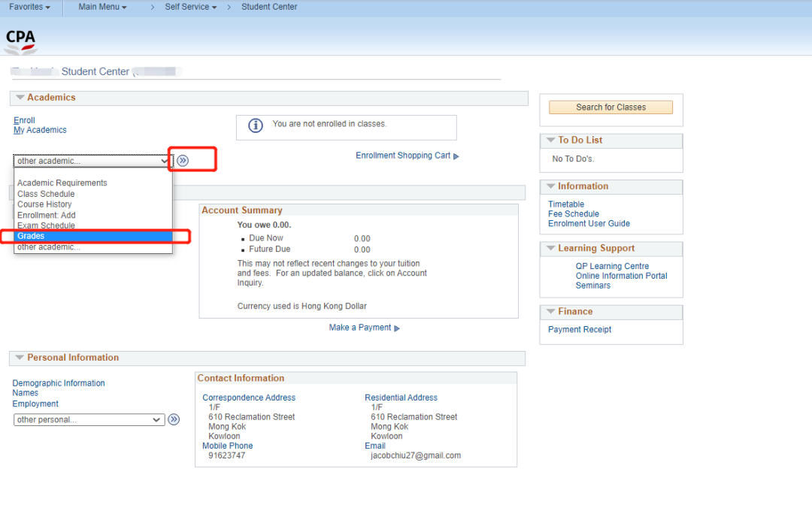Collapse the Learning Support panel
Image resolution: width=812 pixels, height=523 pixels.
point(550,249)
